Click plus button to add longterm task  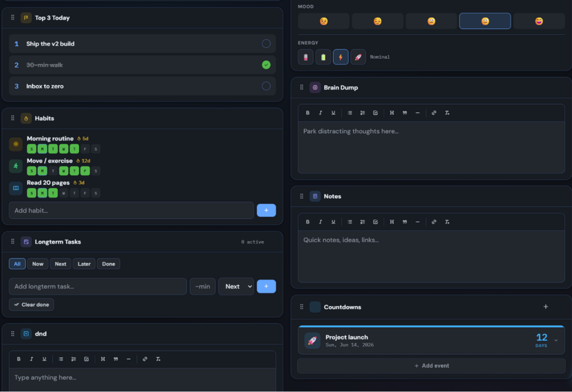pos(266,286)
